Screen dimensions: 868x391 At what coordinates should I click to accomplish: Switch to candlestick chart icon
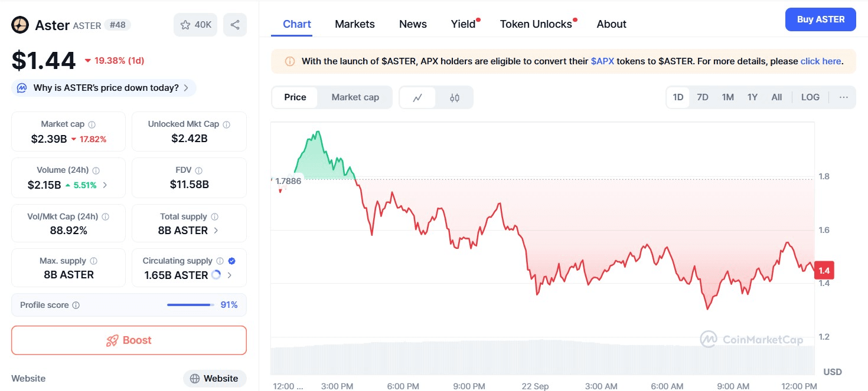454,98
